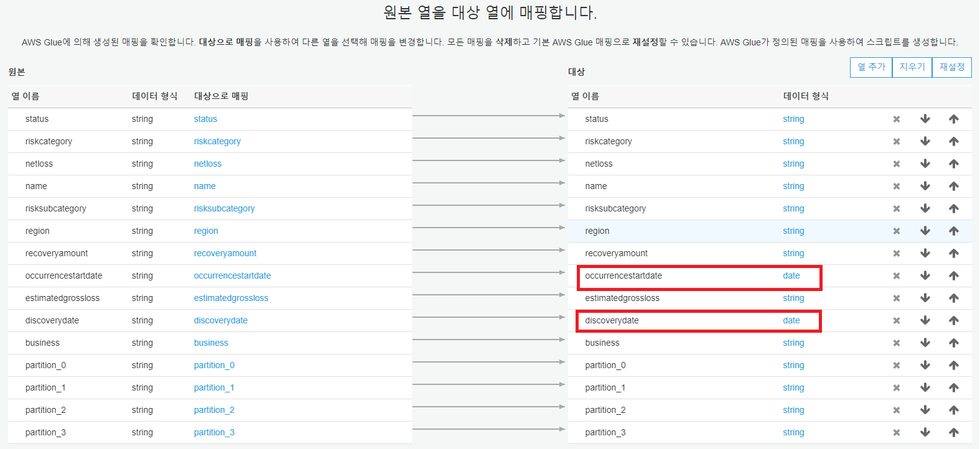
Task: Move partition_1 target column up
Action: point(953,388)
